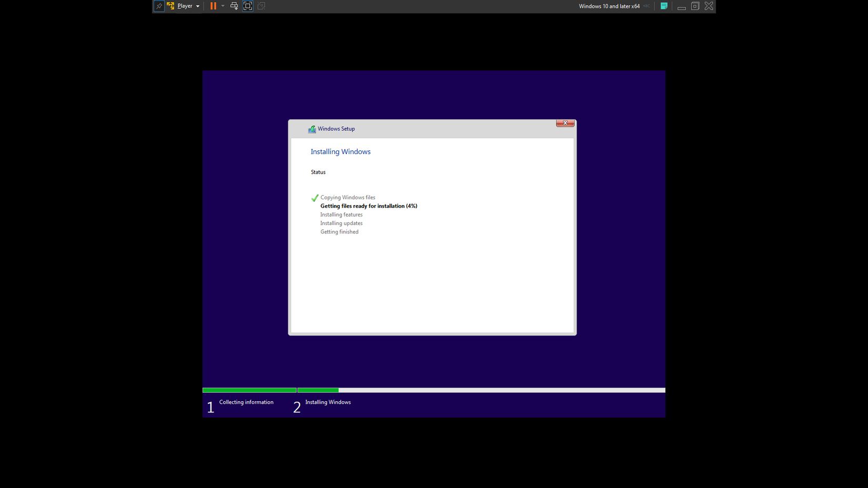Viewport: 868px width, 488px height.
Task: Pause the virtual machine
Action: click(x=213, y=6)
